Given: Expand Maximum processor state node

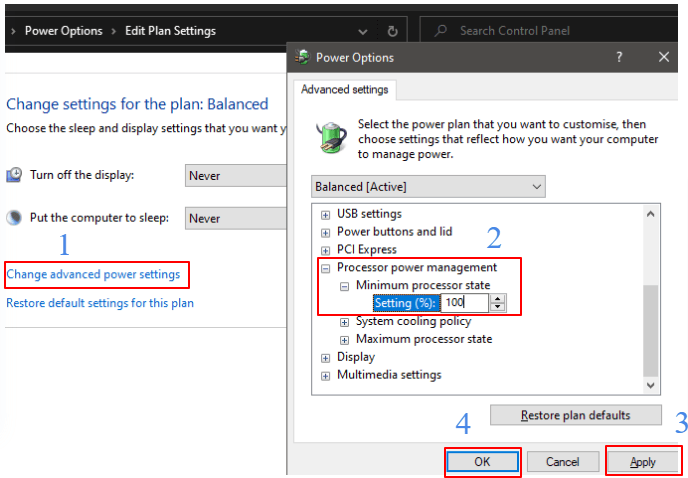Looking at the screenshot, I should [345, 341].
